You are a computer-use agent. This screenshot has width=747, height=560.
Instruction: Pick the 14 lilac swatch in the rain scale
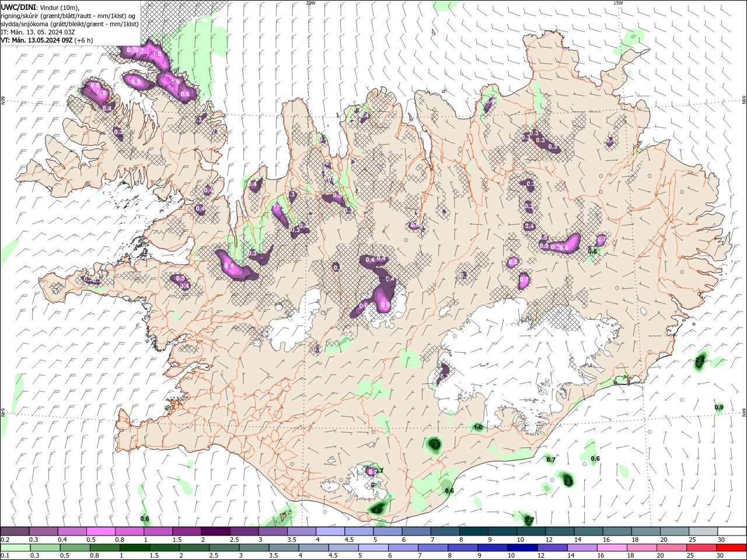coord(581,548)
